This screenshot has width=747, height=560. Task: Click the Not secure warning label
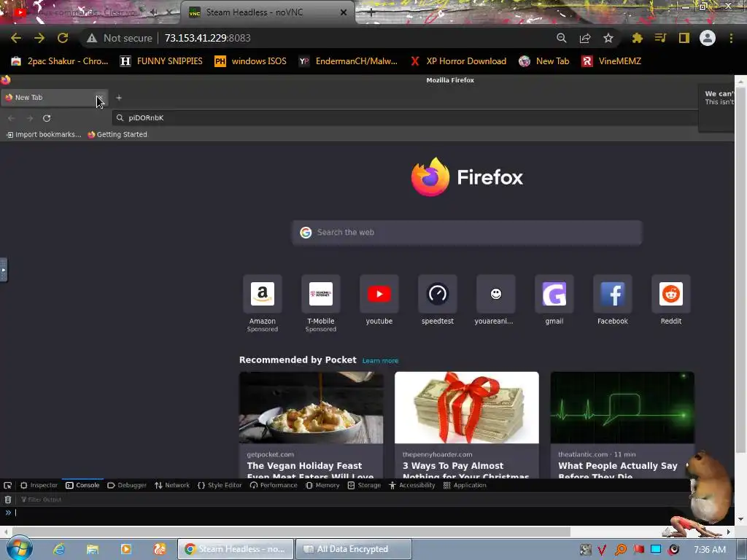click(120, 38)
